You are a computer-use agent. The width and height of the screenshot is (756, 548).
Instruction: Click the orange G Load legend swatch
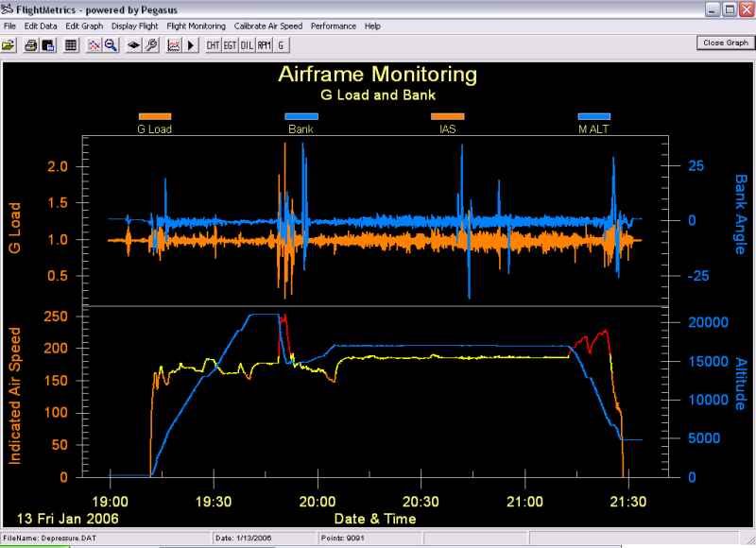tap(154, 116)
